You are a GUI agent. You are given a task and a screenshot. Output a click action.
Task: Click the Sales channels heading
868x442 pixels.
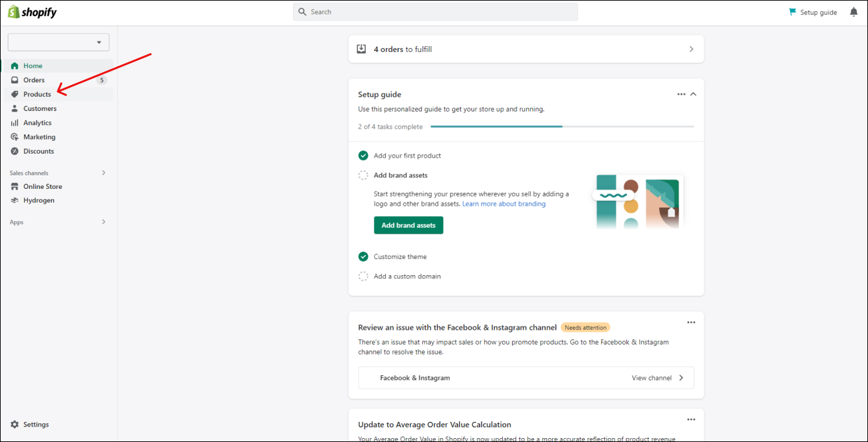click(x=29, y=173)
